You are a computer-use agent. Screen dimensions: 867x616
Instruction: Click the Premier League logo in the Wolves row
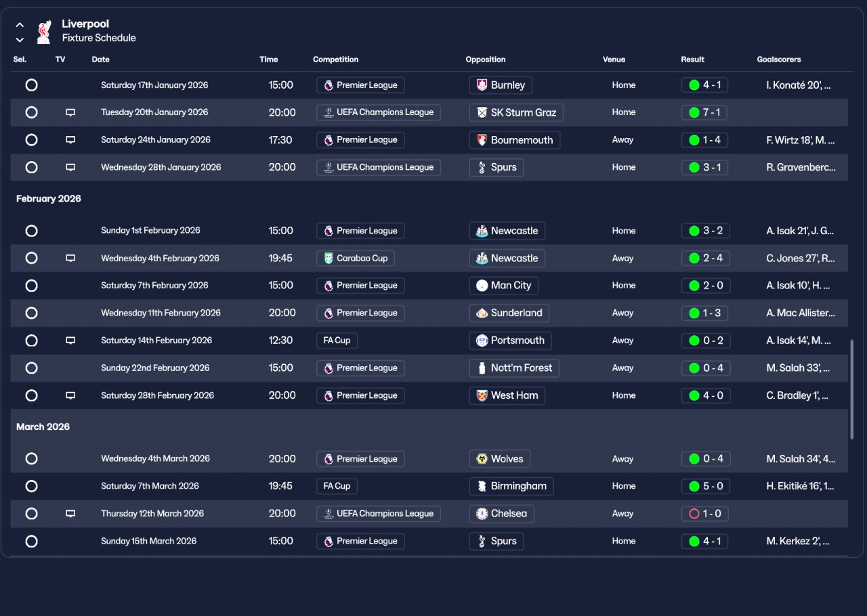coord(329,459)
